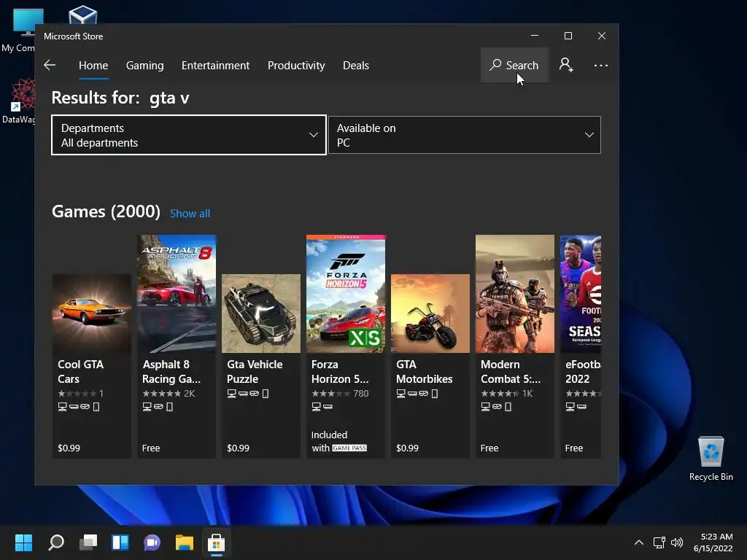
Task: Switch to the Gaming tab
Action: point(145,65)
